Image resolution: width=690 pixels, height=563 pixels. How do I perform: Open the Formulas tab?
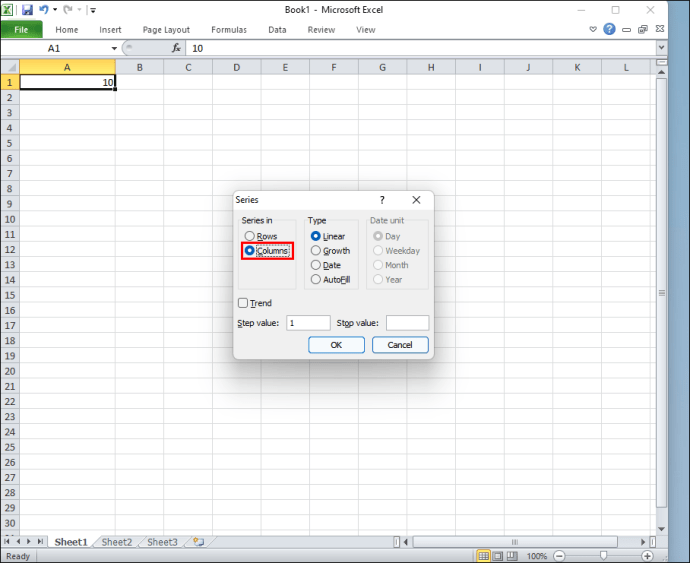tap(229, 29)
